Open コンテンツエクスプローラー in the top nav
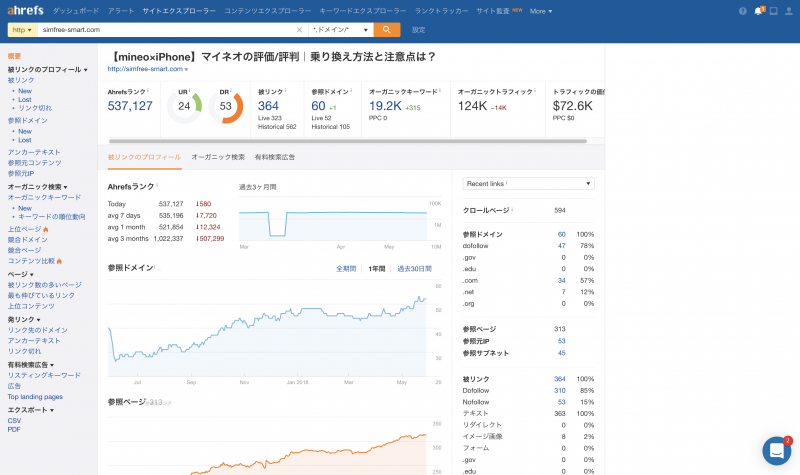The height and width of the screenshot is (475, 800). coord(267,11)
